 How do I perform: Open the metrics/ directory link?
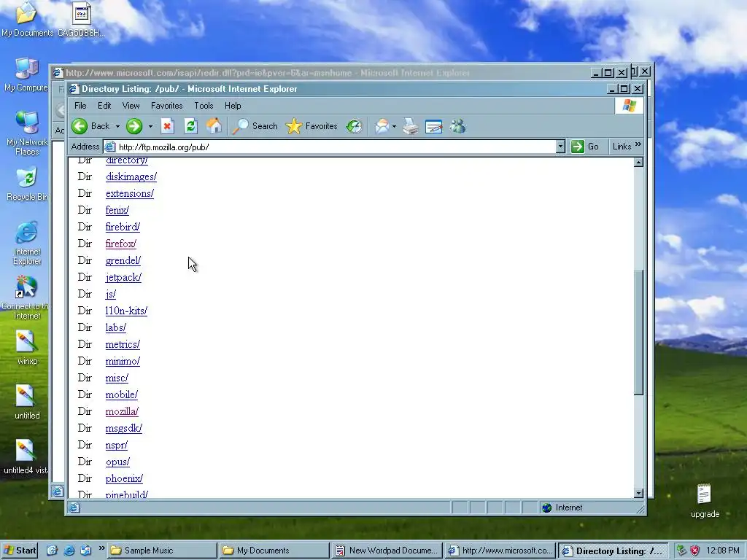(x=123, y=344)
